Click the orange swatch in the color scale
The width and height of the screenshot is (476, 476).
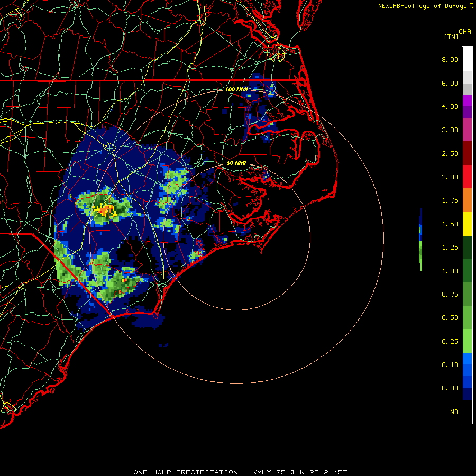click(467, 200)
